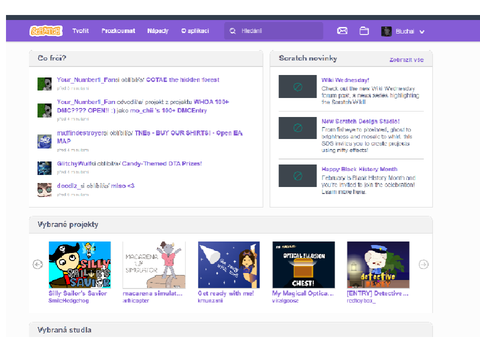Viewport: 480px width, 360px height.
Task: Open the Prozkoumat menu item
Action: [118, 31]
